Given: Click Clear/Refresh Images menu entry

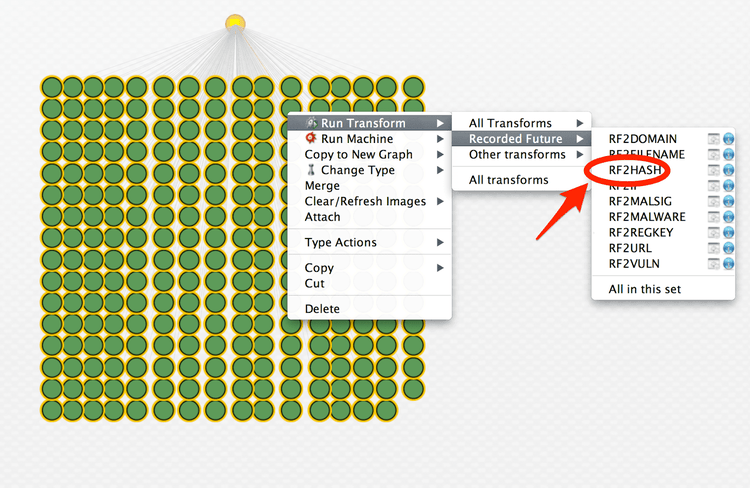Looking at the screenshot, I should [365, 201].
